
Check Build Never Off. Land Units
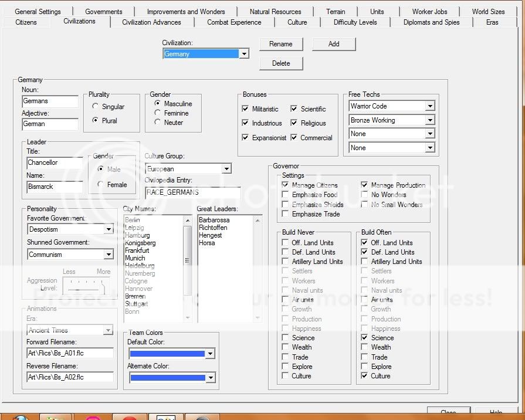click(x=285, y=242)
